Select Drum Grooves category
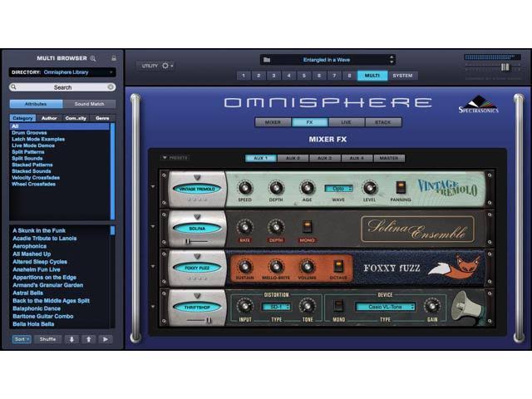The image size is (532, 399). (29, 133)
